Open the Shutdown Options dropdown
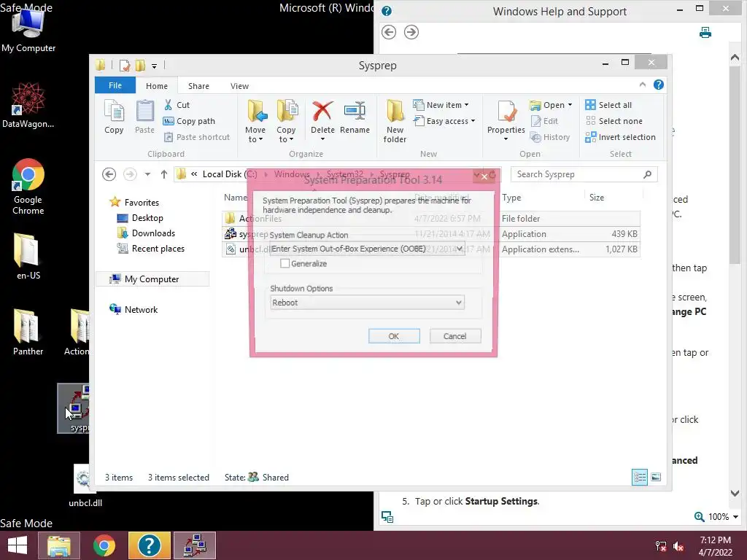This screenshot has height=560, width=747. point(367,303)
